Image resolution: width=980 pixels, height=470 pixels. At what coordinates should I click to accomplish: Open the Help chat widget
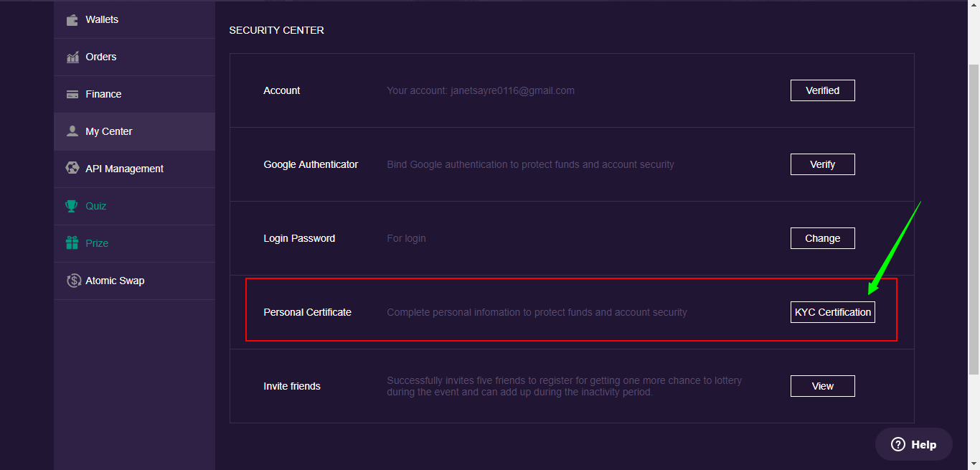pos(914,444)
